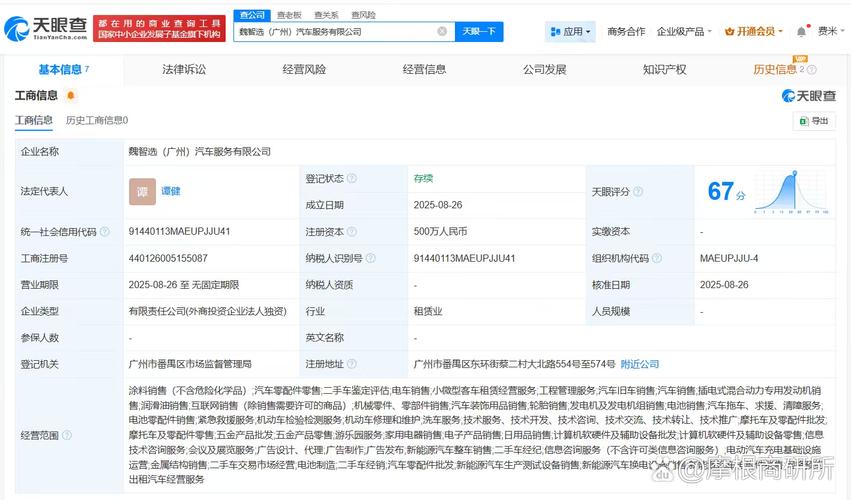Clear the search box with the X icon
Image resolution: width=851 pixels, height=500 pixels.
pyautogui.click(x=442, y=31)
